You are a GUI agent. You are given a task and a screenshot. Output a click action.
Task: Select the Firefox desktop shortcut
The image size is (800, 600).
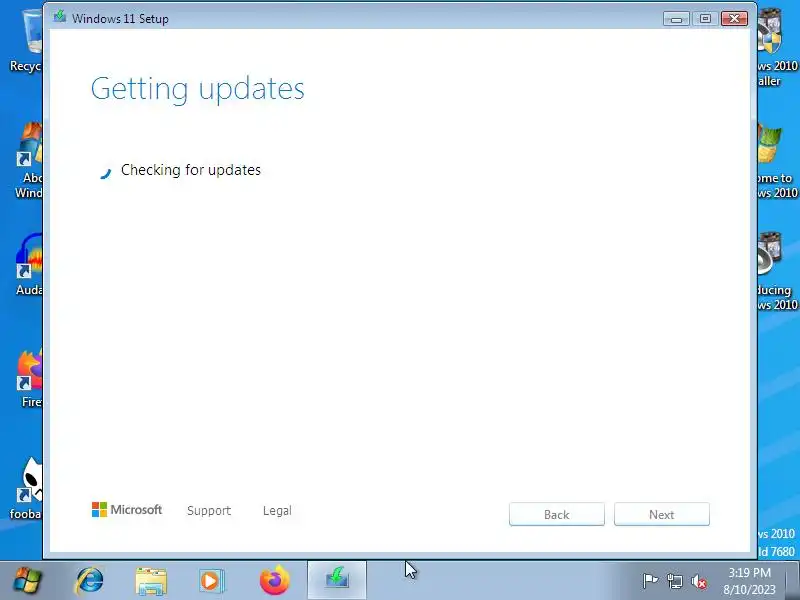point(31,378)
